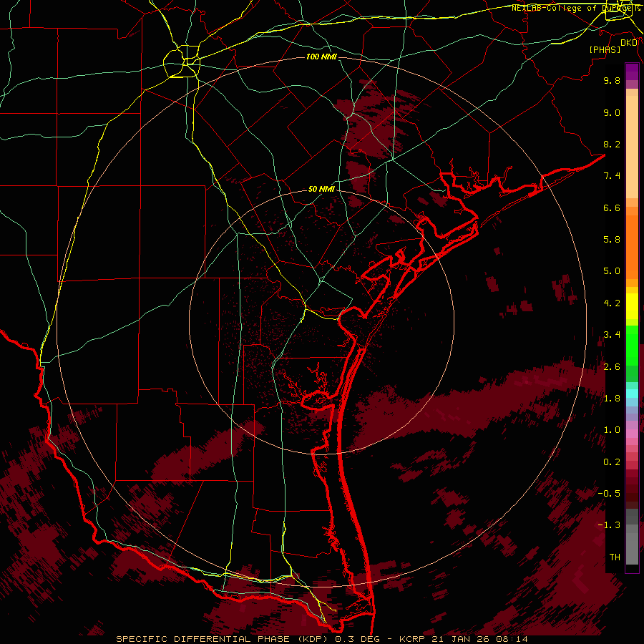Screen dimensions: 644x644
Task: Click the 4.2 scale value
Action: [x=612, y=303]
